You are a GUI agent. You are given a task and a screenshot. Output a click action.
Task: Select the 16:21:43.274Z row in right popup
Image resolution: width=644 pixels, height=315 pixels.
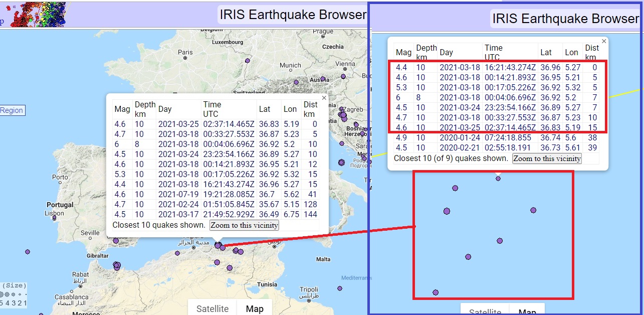tap(497, 67)
